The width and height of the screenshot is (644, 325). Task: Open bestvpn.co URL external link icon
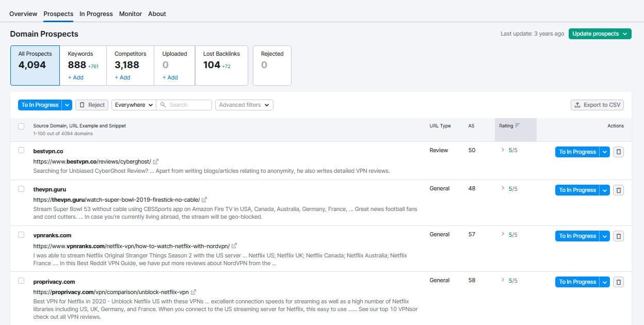156,161
